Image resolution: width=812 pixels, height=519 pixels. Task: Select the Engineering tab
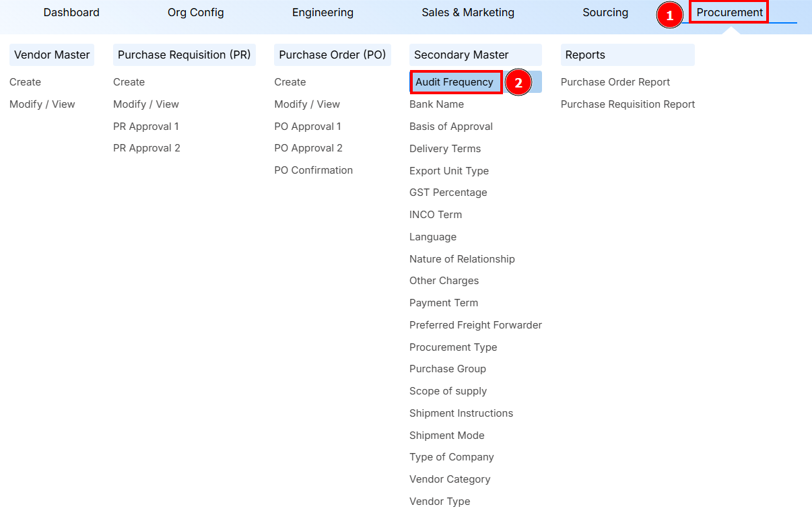(x=323, y=12)
